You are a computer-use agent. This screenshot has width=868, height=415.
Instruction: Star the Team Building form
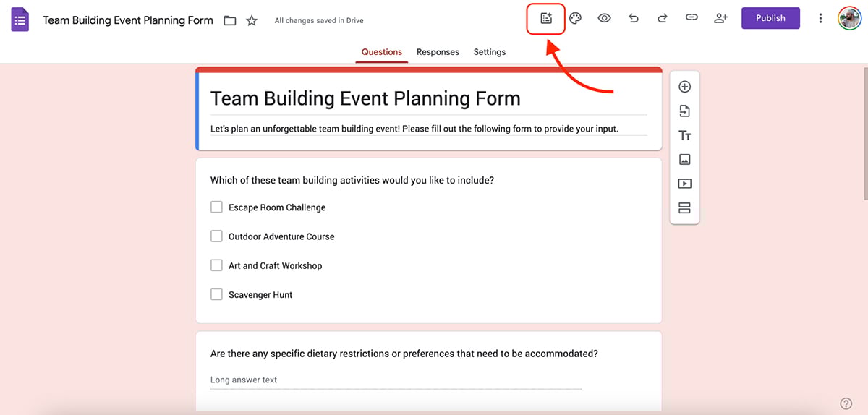click(x=252, y=20)
